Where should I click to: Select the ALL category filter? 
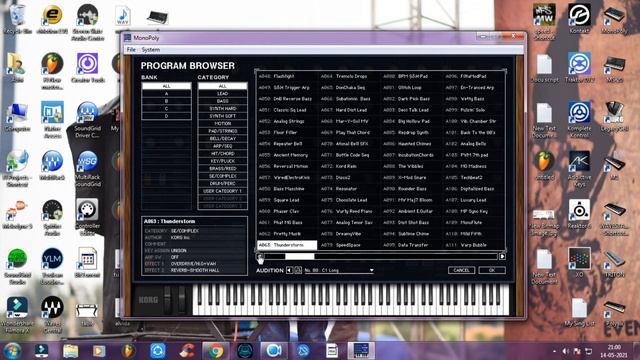222,86
